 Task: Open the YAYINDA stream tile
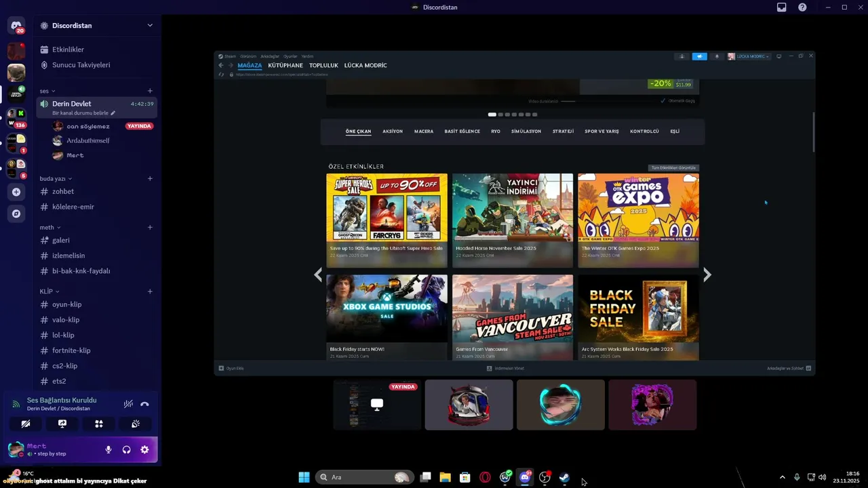tap(377, 405)
